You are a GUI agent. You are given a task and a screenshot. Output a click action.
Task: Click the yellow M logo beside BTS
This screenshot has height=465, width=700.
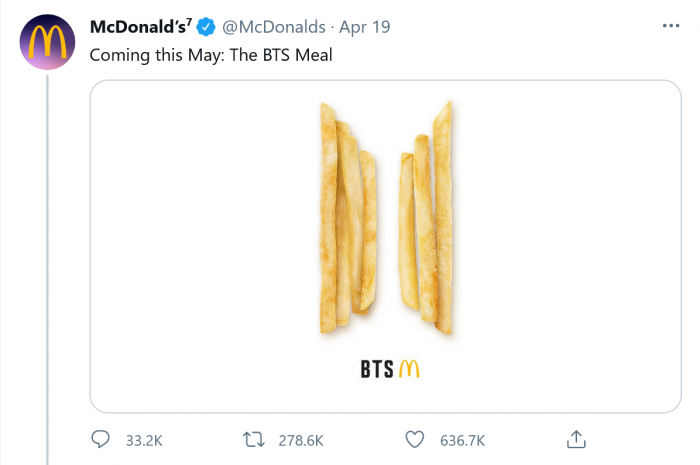click(x=408, y=370)
